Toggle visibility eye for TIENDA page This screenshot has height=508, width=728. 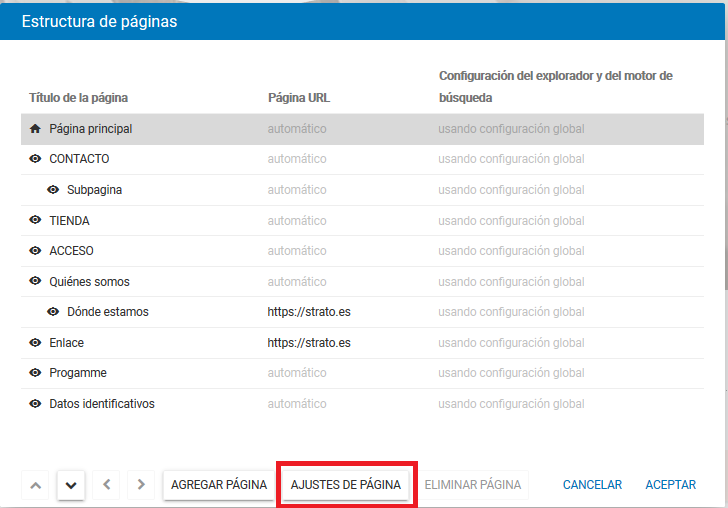pos(35,221)
